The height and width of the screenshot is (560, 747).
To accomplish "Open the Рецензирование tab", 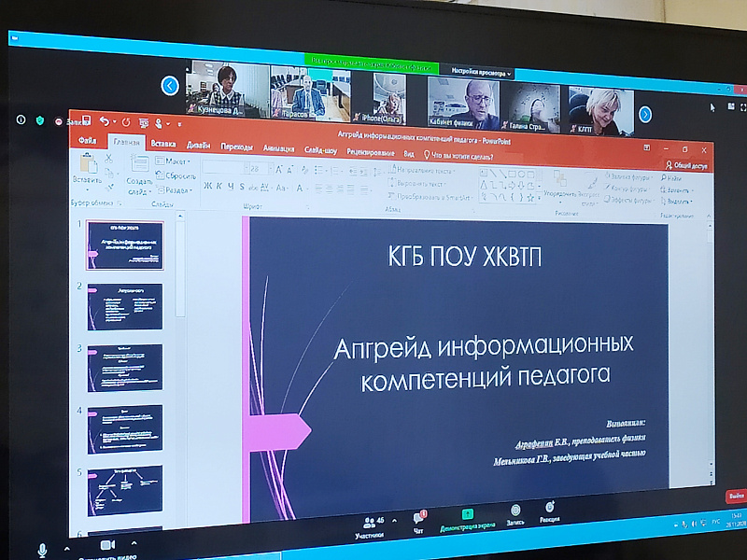I will pyautogui.click(x=370, y=152).
